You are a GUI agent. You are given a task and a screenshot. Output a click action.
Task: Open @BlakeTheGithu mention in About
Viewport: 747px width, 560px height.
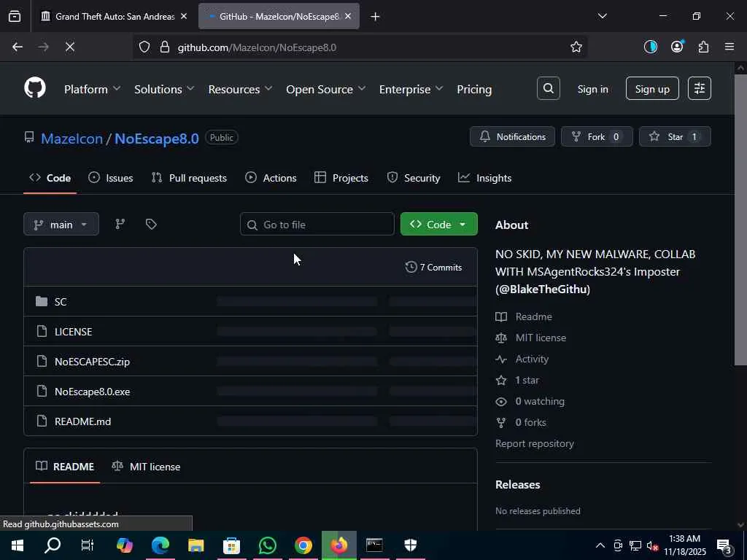click(543, 289)
